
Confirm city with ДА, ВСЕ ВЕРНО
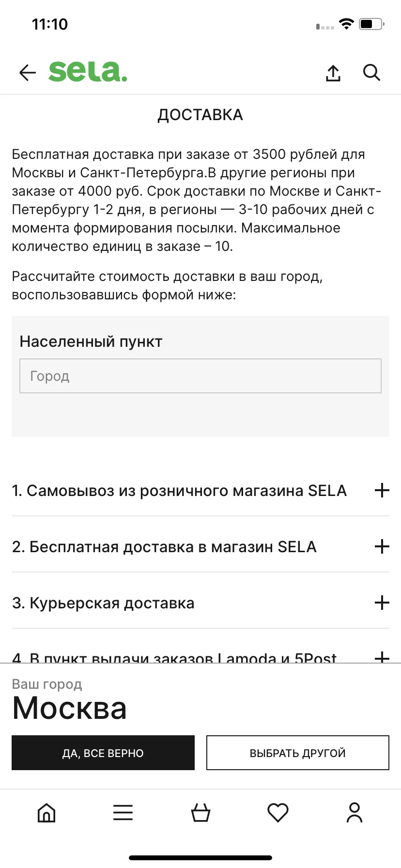tap(103, 753)
